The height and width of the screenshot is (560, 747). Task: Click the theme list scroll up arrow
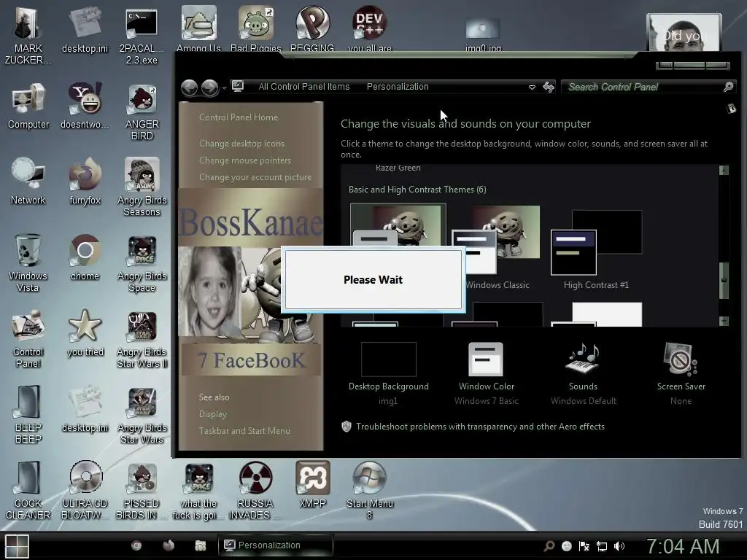tap(724, 170)
